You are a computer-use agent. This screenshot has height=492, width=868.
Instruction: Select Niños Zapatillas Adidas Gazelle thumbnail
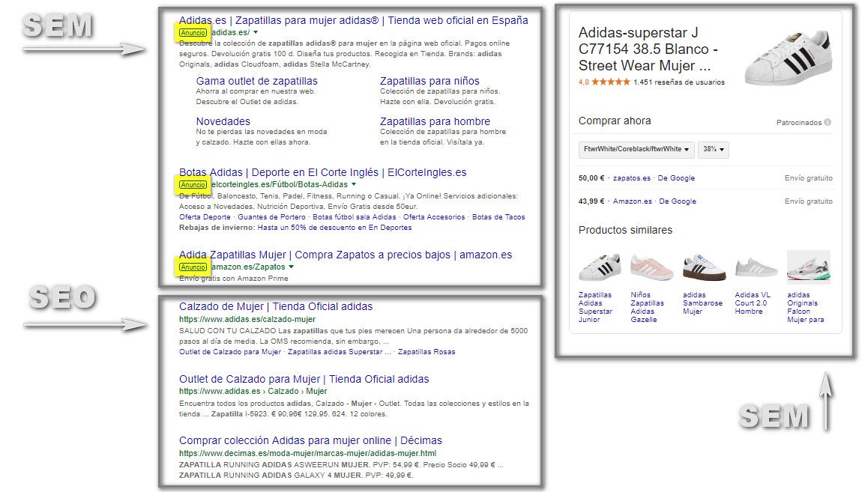[x=651, y=267]
